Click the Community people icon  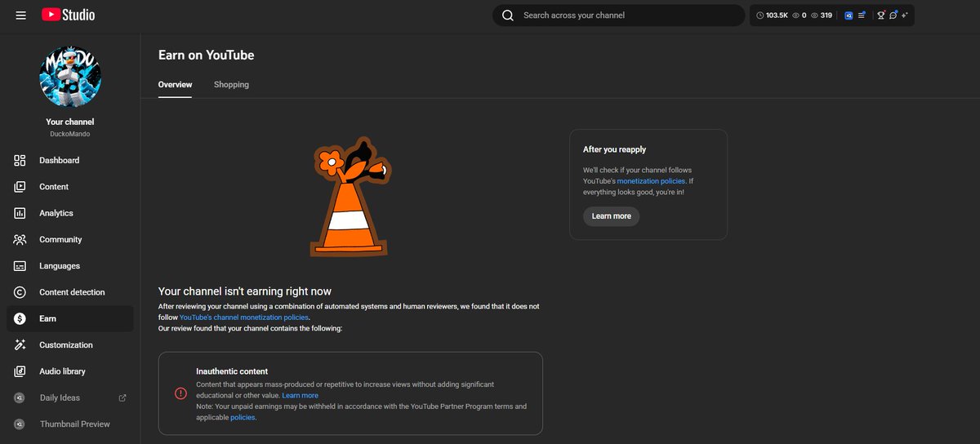[20, 239]
